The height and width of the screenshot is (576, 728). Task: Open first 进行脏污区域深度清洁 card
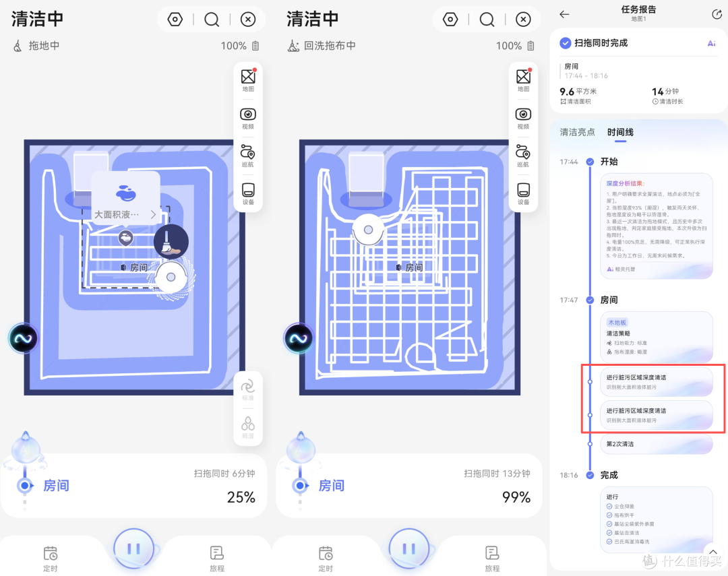[657, 381]
